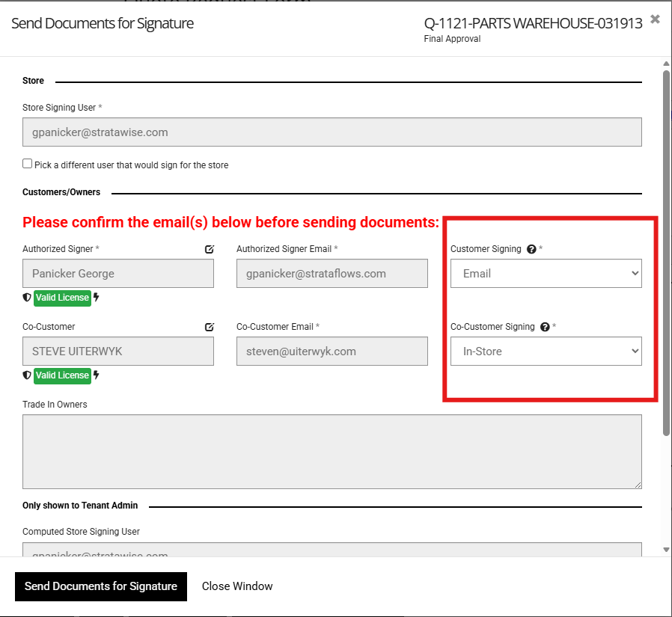Viewport: 672px width, 617px height.
Task: Click the Authorized Signer Email field
Action: [x=332, y=273]
